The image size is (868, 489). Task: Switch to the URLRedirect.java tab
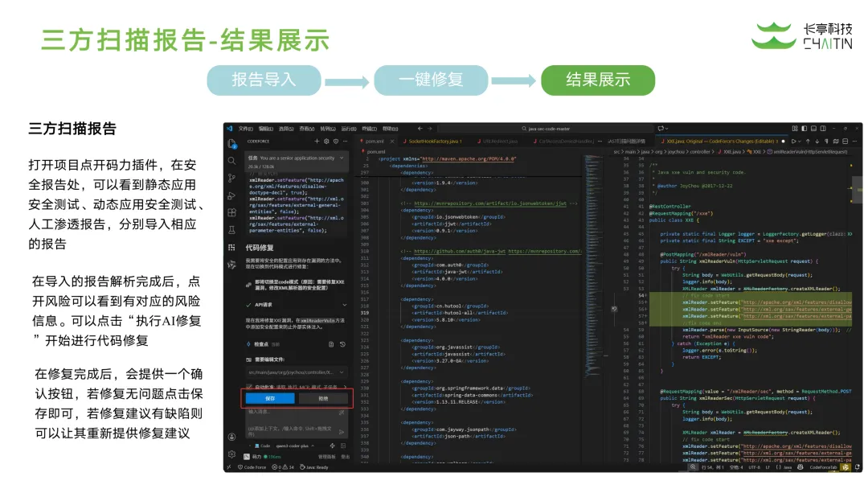point(500,142)
